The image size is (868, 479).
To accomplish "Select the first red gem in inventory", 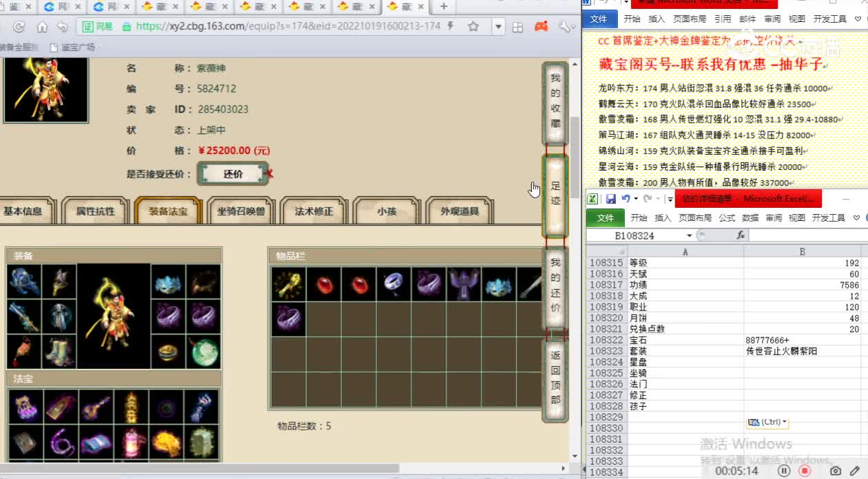I will coord(323,284).
